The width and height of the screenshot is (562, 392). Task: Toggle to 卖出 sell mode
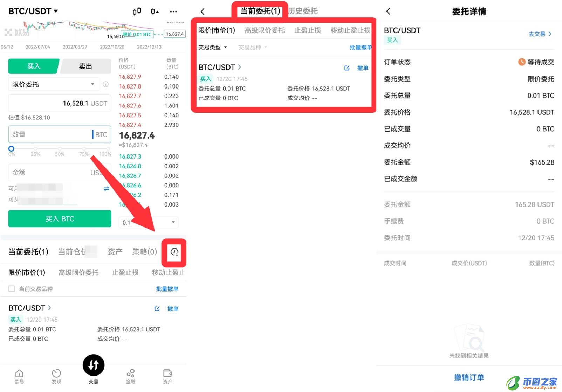85,66
